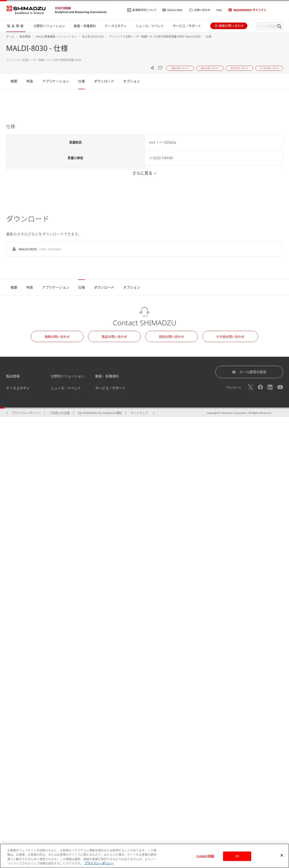The image size is (289, 868).
Task: Open the Facebook footer icon
Action: pos(260,387)
